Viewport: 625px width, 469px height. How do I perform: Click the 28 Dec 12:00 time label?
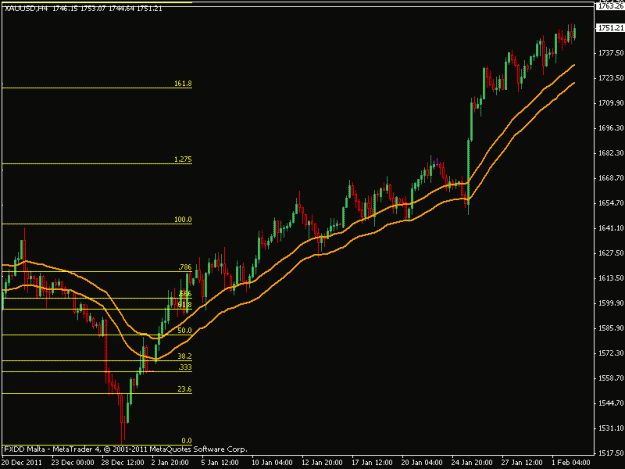click(123, 463)
